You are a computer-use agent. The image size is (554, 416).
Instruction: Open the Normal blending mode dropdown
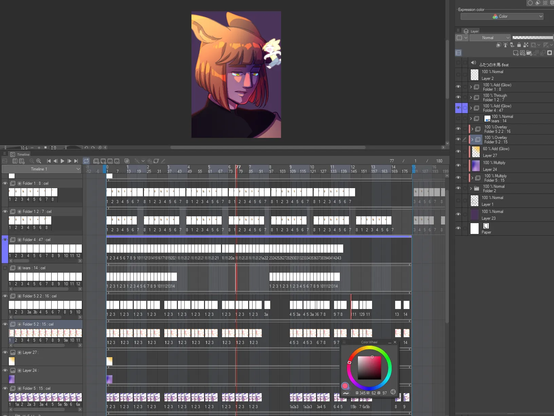tap(490, 37)
